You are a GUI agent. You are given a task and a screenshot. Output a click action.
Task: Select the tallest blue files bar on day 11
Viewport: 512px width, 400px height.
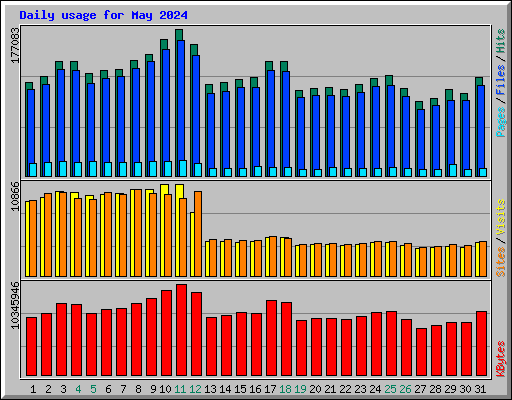pyautogui.click(x=181, y=100)
